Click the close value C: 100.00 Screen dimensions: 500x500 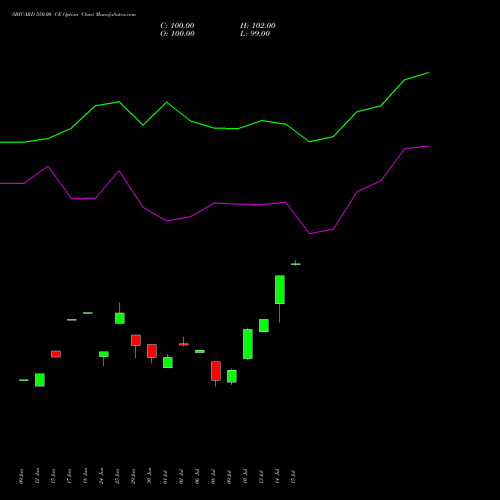177,26
